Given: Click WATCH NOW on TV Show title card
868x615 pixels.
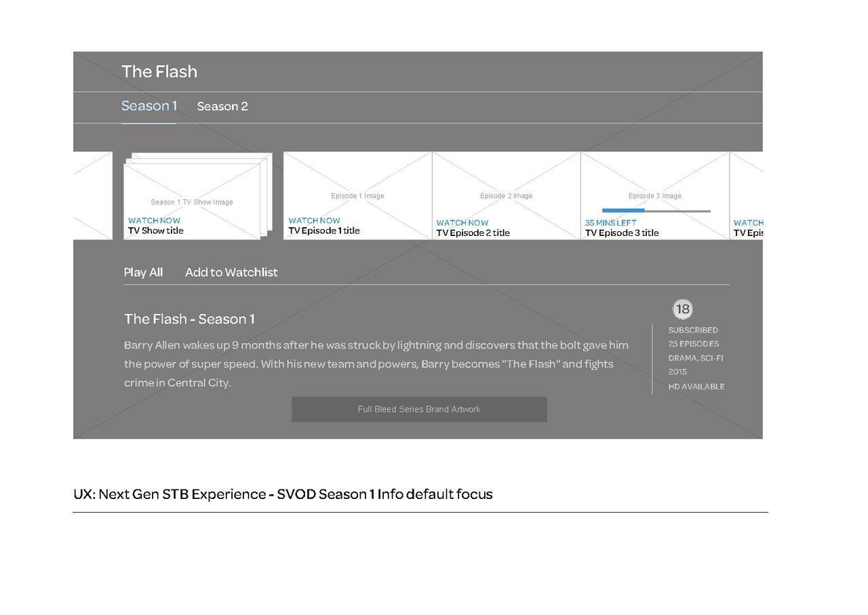Looking at the screenshot, I should click(x=154, y=220).
